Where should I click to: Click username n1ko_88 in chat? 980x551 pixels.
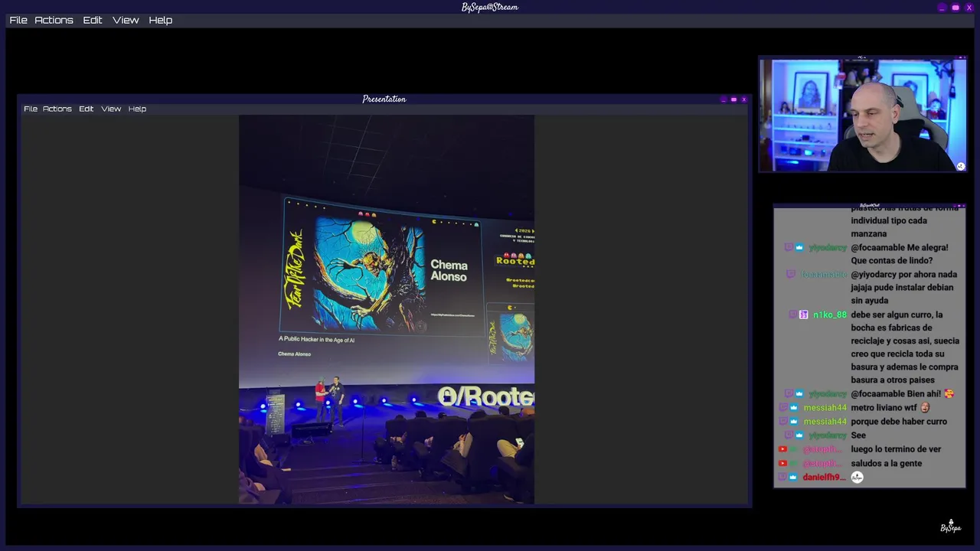pyautogui.click(x=830, y=315)
